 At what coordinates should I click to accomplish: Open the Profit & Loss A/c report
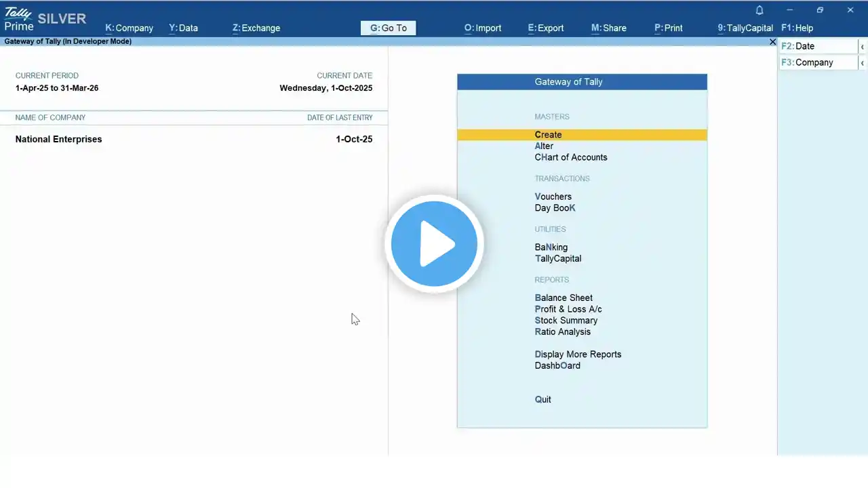[568, 309]
